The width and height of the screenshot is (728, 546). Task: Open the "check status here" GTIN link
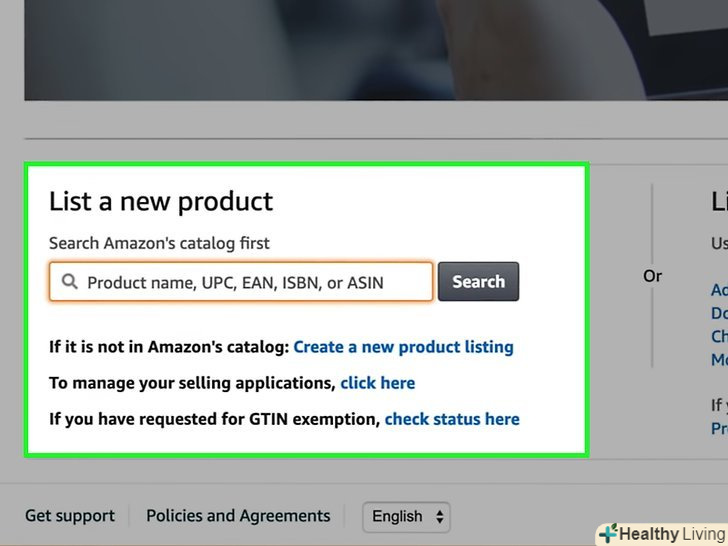click(452, 419)
